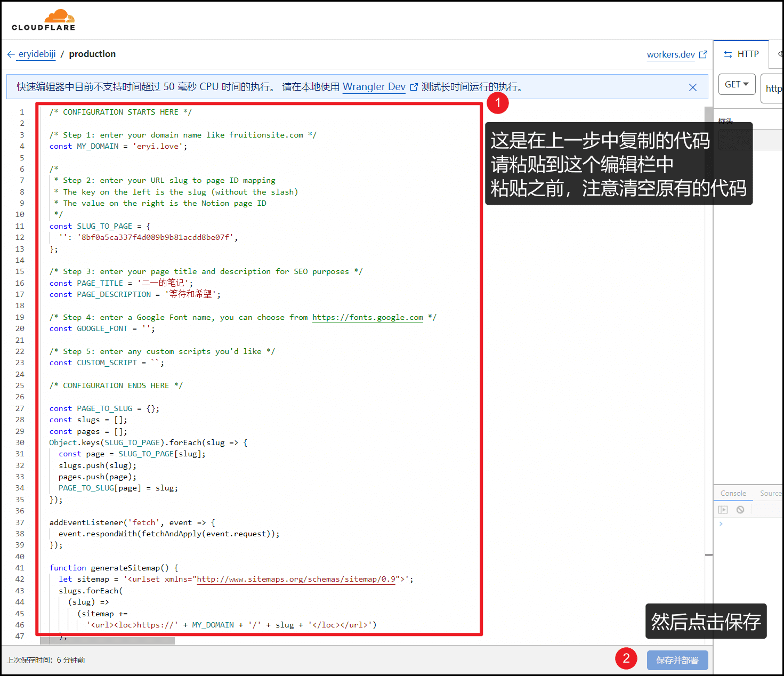Place cursor on the CUSTOM_SCRIPT line
This screenshot has height=676, width=784.
click(x=107, y=363)
